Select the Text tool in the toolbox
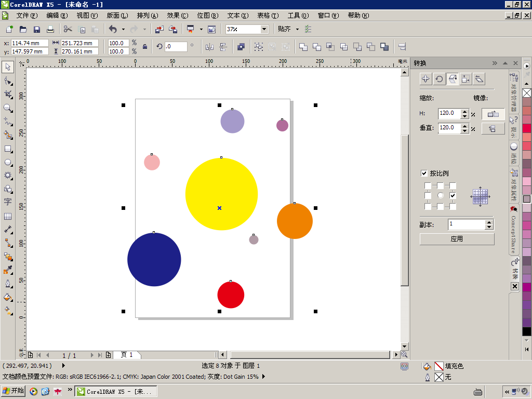This screenshot has width=532, height=399. coord(8,202)
